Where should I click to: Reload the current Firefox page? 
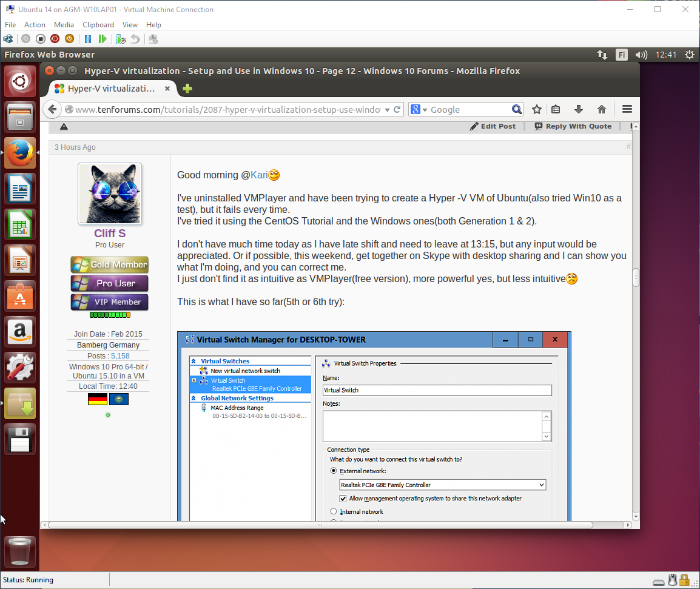(x=397, y=109)
